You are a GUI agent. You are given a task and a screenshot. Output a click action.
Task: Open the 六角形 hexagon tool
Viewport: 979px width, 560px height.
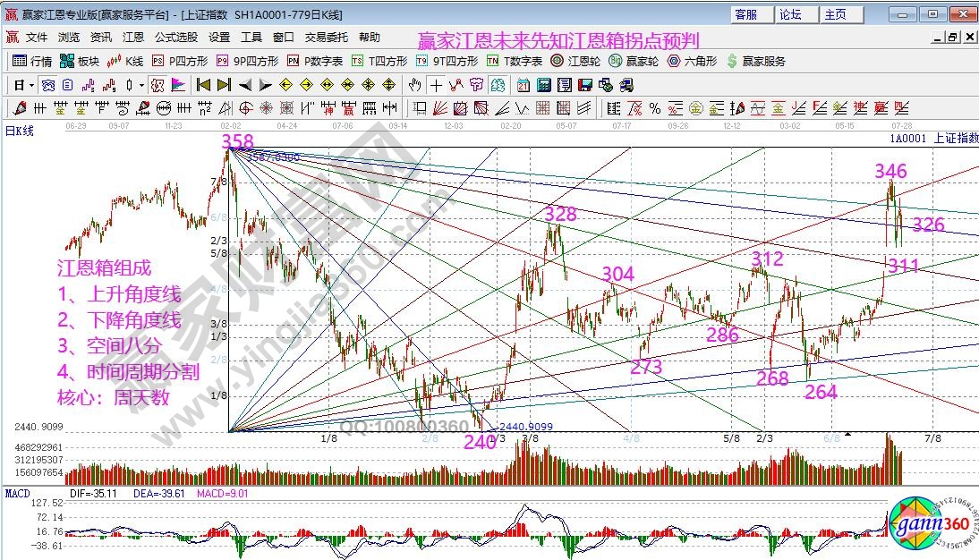[x=692, y=61]
